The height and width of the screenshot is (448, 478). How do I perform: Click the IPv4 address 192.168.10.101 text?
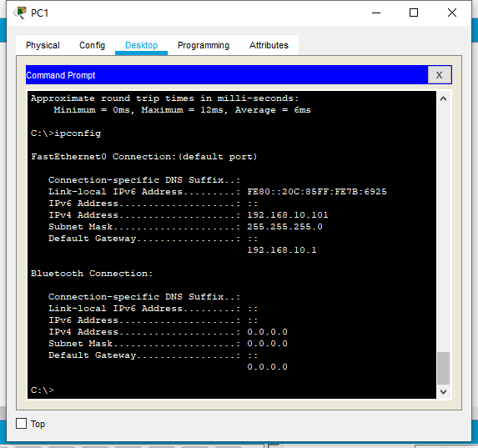(288, 215)
